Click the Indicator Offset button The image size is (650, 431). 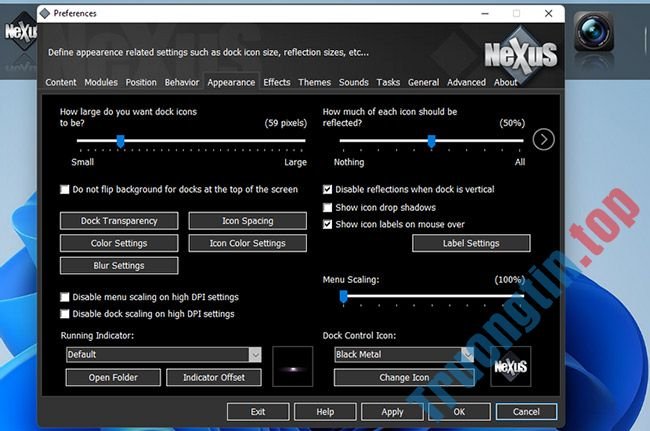pyautogui.click(x=214, y=378)
